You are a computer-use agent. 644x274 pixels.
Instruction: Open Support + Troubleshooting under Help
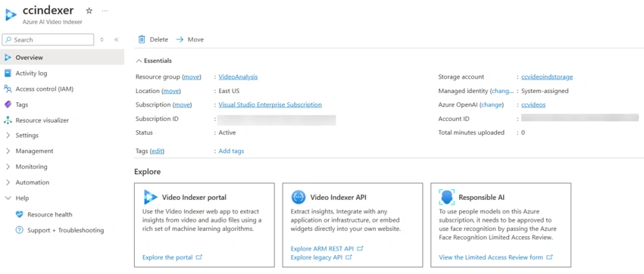(x=66, y=230)
